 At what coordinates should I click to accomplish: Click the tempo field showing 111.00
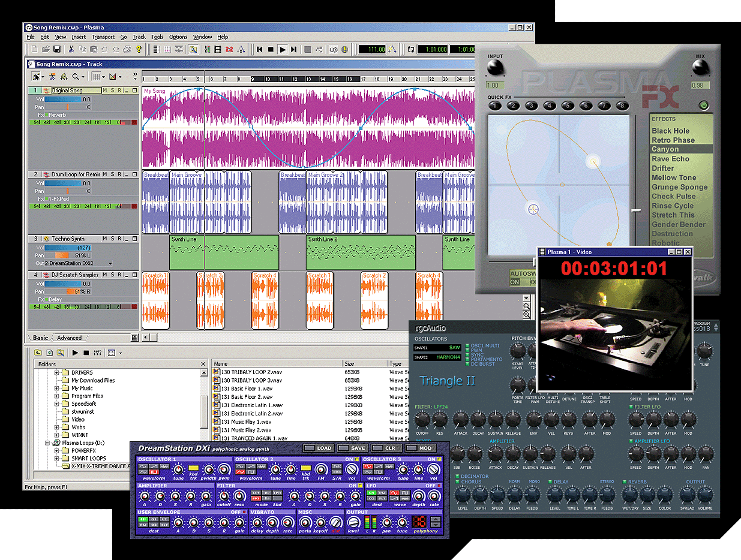(x=372, y=50)
